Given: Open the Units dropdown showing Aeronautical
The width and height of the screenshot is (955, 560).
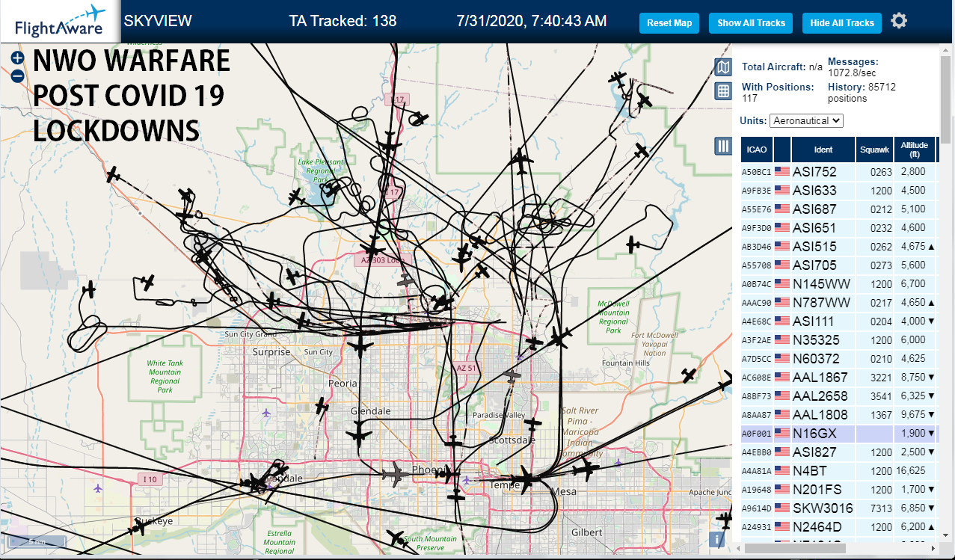Looking at the screenshot, I should coord(806,120).
